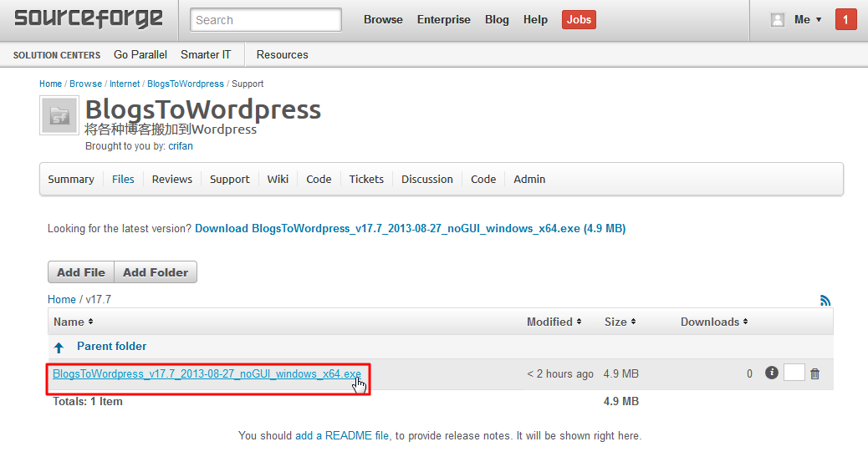This screenshot has height=462, width=868.
Task: Open the Parent folder link
Action: click(x=112, y=347)
